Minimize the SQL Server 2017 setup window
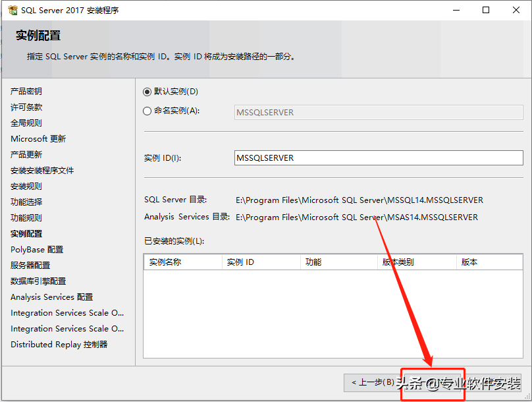 (x=456, y=11)
